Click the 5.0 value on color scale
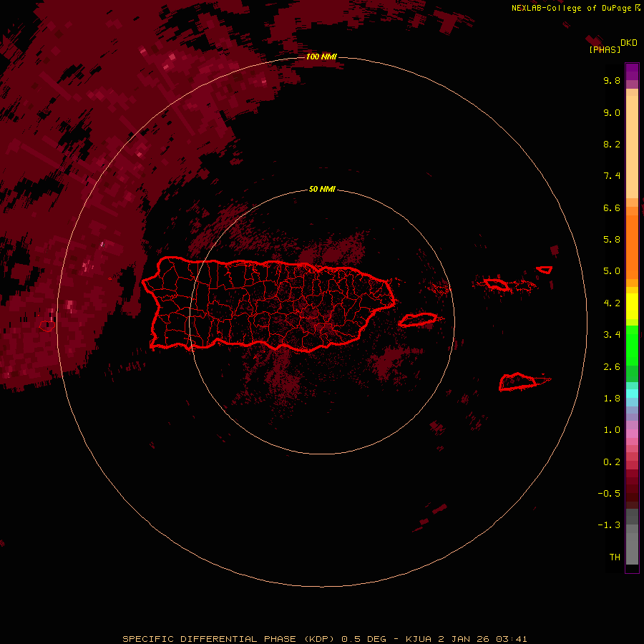The image size is (644, 644). 612,271
